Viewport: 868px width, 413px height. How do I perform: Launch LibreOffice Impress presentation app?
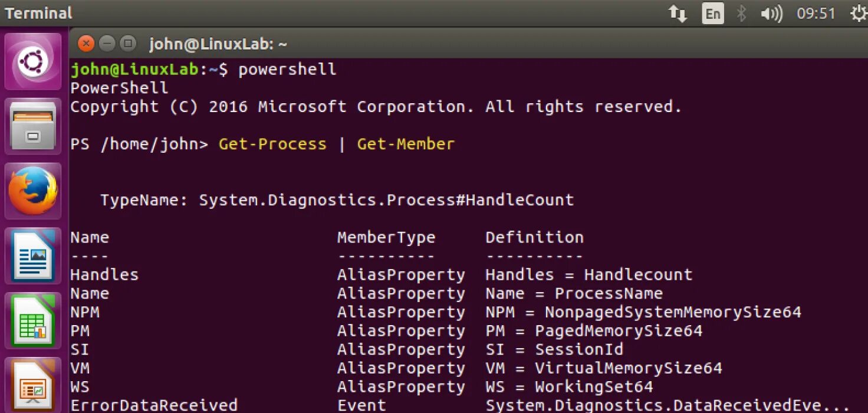click(33, 385)
